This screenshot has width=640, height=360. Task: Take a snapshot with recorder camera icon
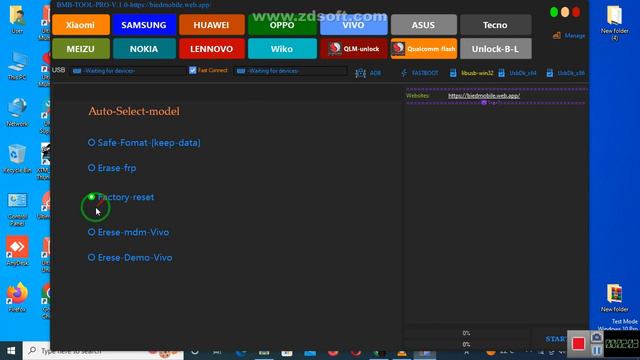tap(596, 337)
